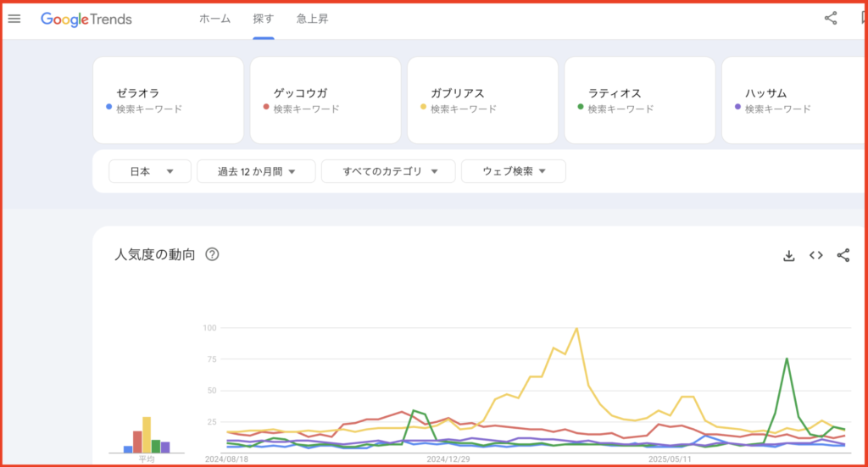Click the purple dot beside ハッサム
868x467 pixels.
tap(738, 107)
